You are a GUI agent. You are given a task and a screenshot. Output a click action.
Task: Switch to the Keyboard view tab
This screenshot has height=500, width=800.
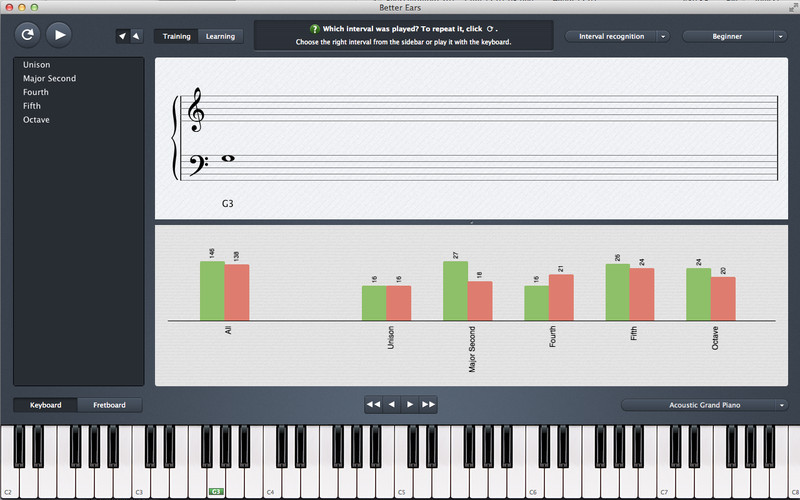click(45, 405)
